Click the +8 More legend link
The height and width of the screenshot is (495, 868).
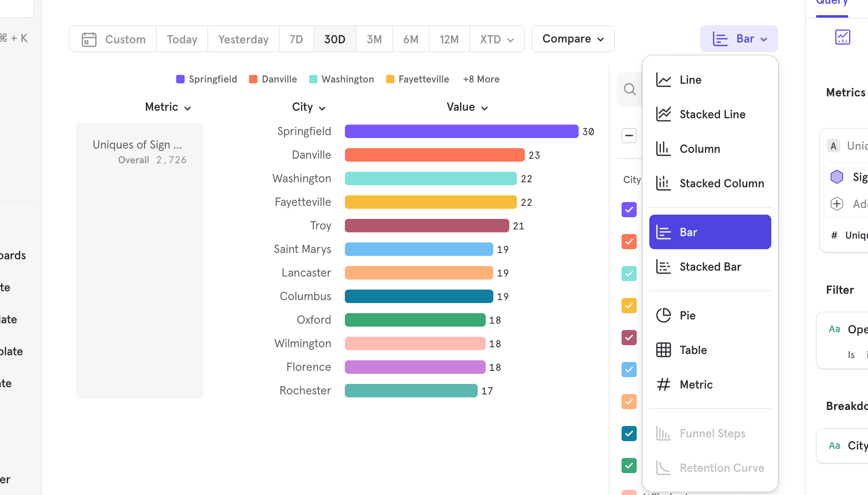pyautogui.click(x=481, y=79)
